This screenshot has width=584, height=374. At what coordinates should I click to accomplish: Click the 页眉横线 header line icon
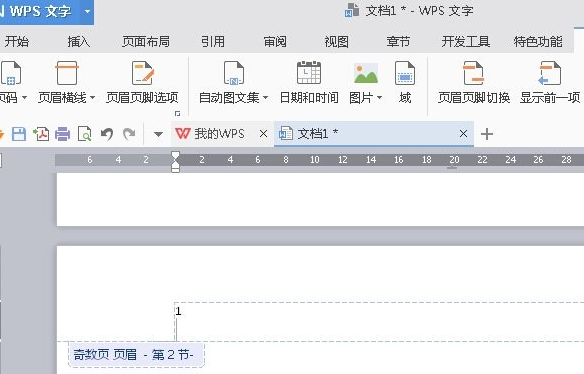(x=67, y=73)
